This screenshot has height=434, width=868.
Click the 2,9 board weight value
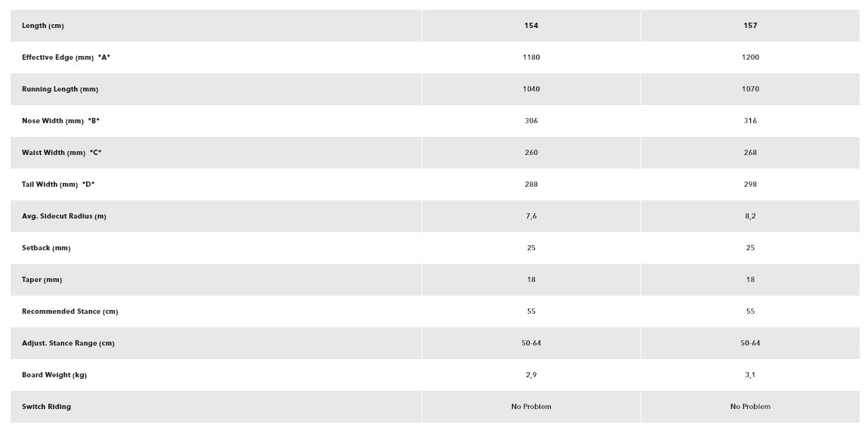(531, 375)
